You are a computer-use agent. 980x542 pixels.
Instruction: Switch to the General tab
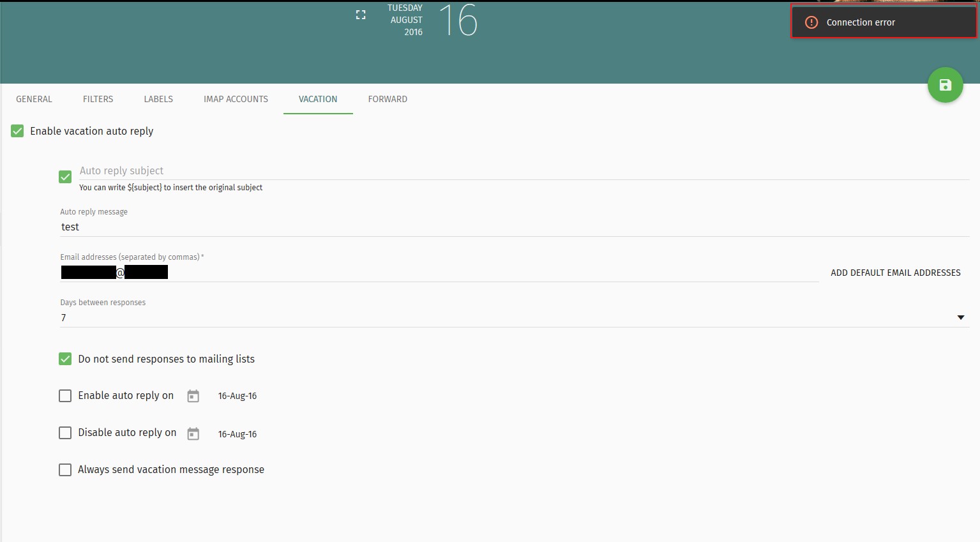[34, 99]
